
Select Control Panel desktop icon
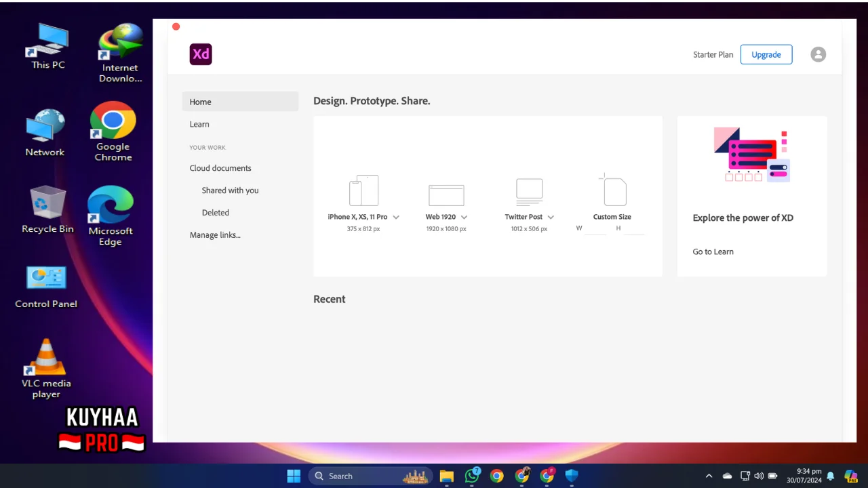(46, 287)
